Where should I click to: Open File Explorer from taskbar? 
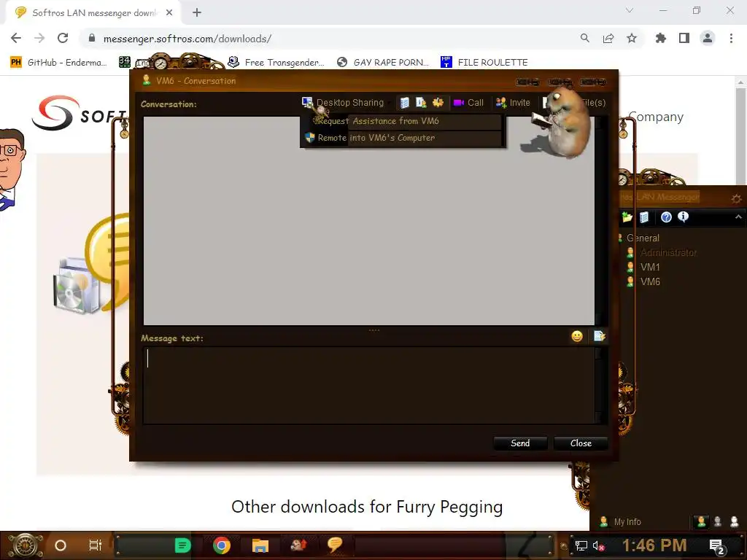260,545
